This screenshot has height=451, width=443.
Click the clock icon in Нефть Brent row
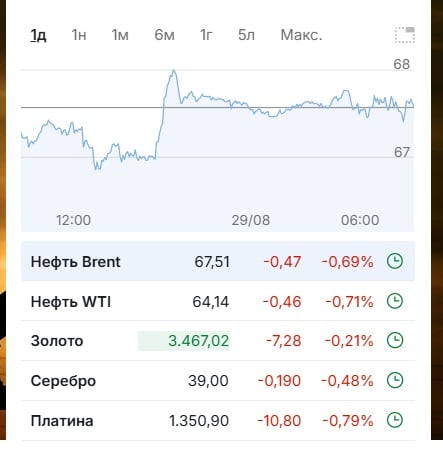(x=395, y=261)
